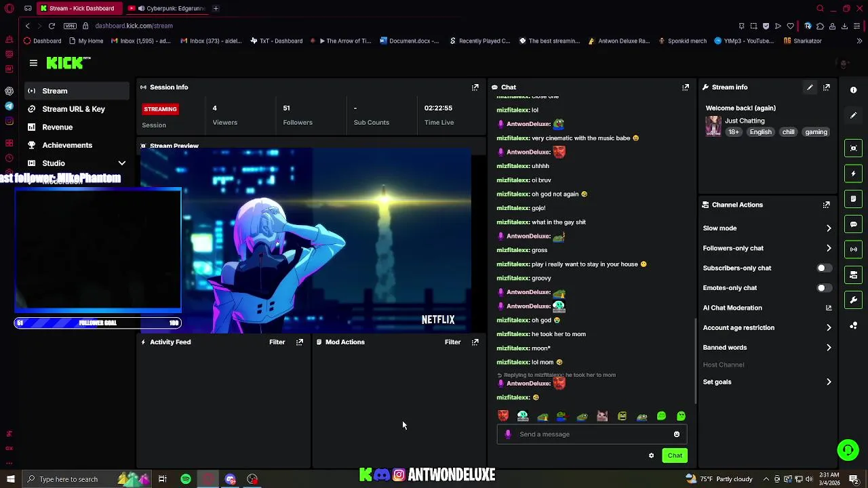868x488 pixels.
Task: Toggle Subscribers-only chat switch
Action: coord(823,268)
